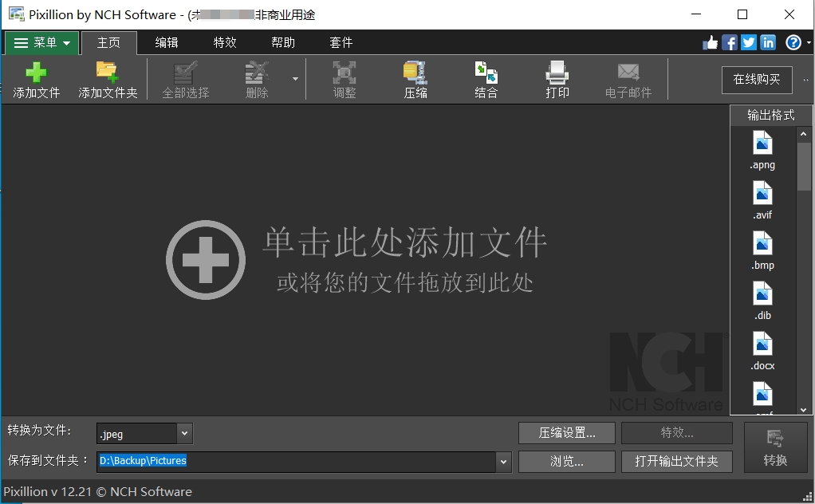
Task: Click the 在线购买 button
Action: coord(757,80)
